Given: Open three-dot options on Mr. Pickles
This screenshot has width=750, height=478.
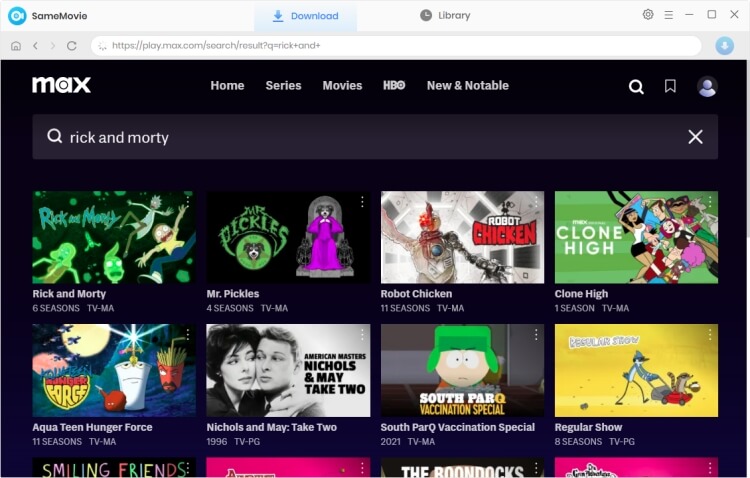Looking at the screenshot, I should (x=362, y=202).
